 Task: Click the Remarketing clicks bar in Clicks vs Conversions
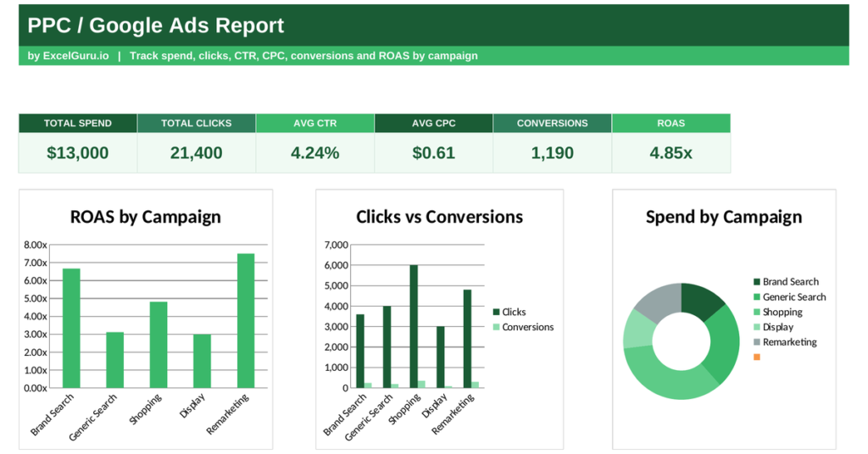pos(467,339)
